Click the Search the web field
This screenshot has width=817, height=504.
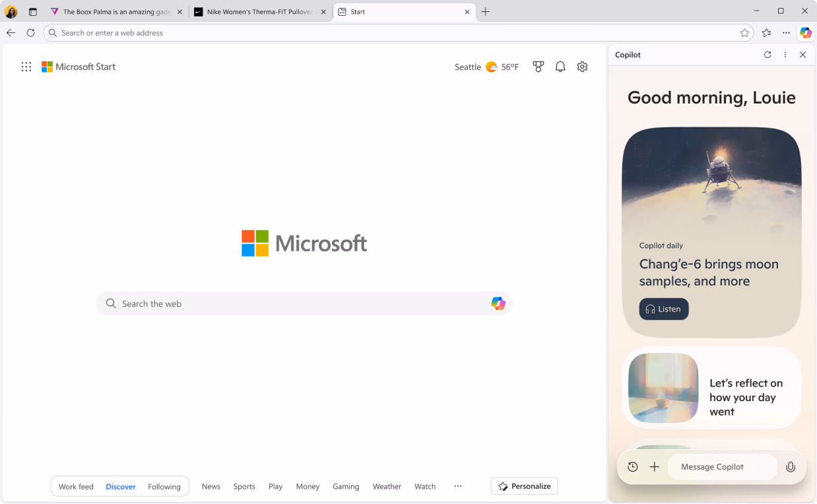(x=304, y=303)
